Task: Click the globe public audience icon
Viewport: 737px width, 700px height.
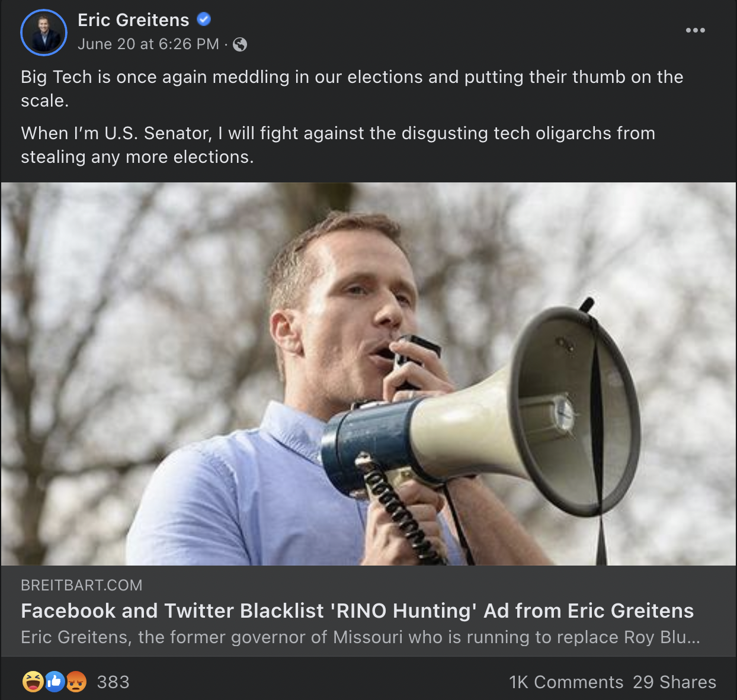Action: coord(239,44)
